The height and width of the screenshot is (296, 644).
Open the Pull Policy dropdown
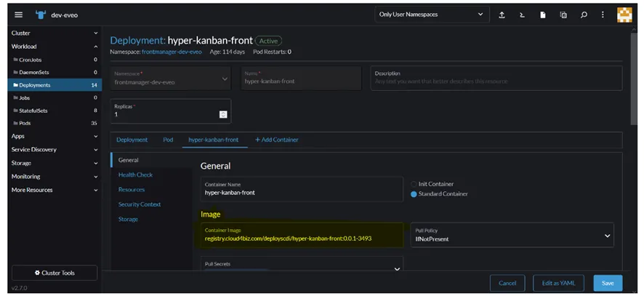point(512,235)
